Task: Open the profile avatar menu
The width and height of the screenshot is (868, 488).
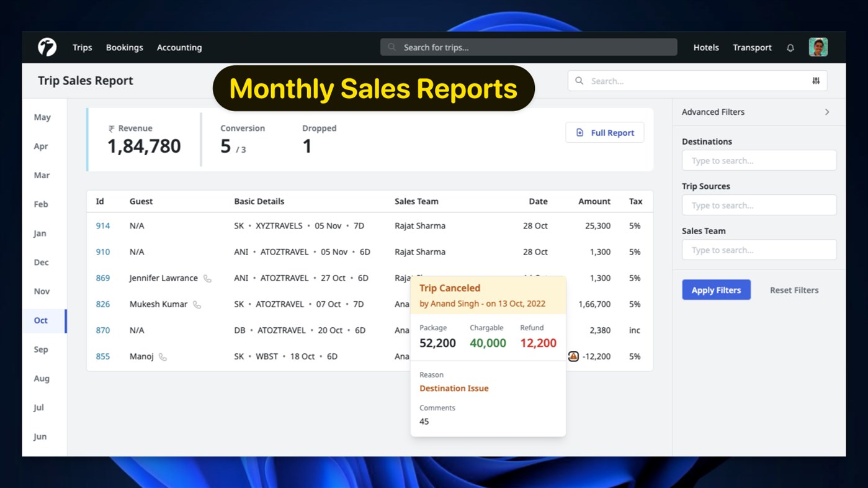Action: (818, 47)
